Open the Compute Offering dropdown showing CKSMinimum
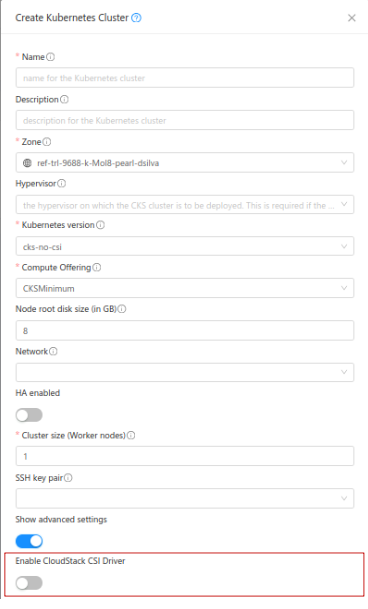This screenshot has width=368, height=609. (185, 288)
